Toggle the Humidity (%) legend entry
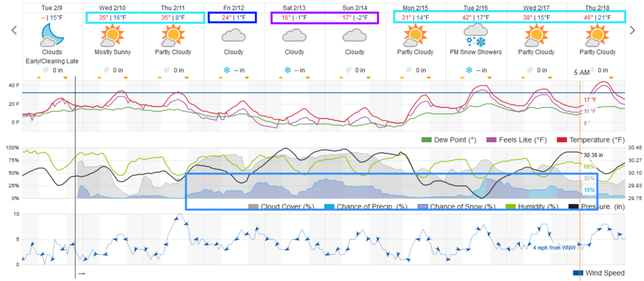 (533, 207)
